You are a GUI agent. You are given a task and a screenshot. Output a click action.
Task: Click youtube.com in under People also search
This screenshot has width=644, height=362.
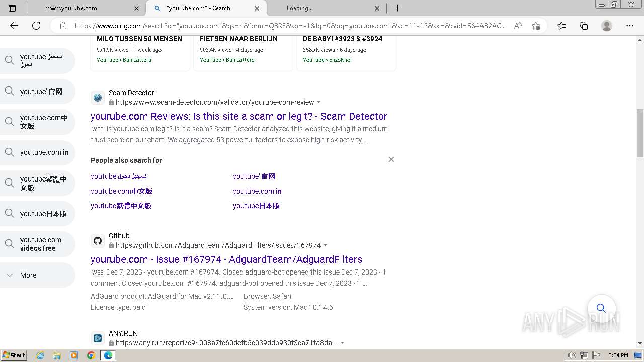(257, 191)
